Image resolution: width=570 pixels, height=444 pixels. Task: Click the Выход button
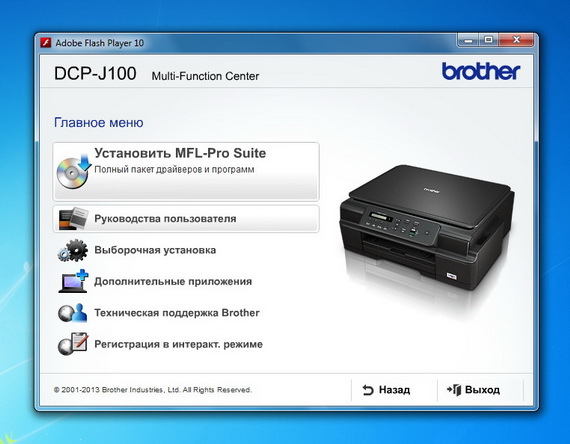[x=480, y=390]
